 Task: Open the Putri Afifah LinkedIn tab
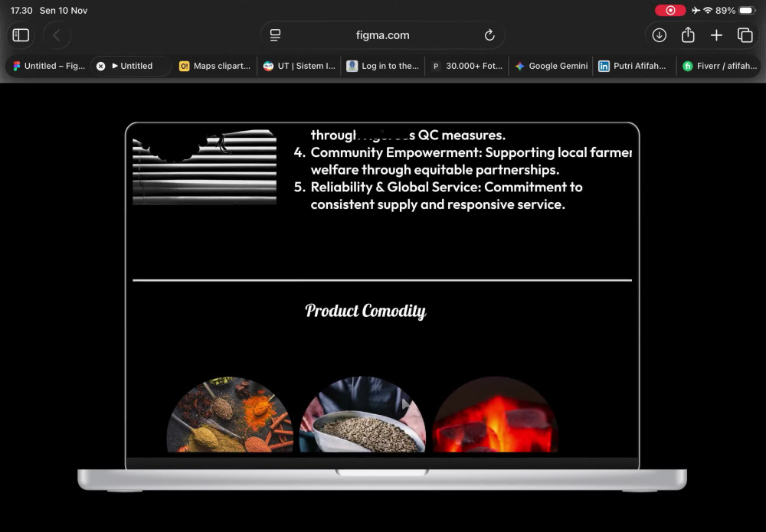tap(634, 66)
